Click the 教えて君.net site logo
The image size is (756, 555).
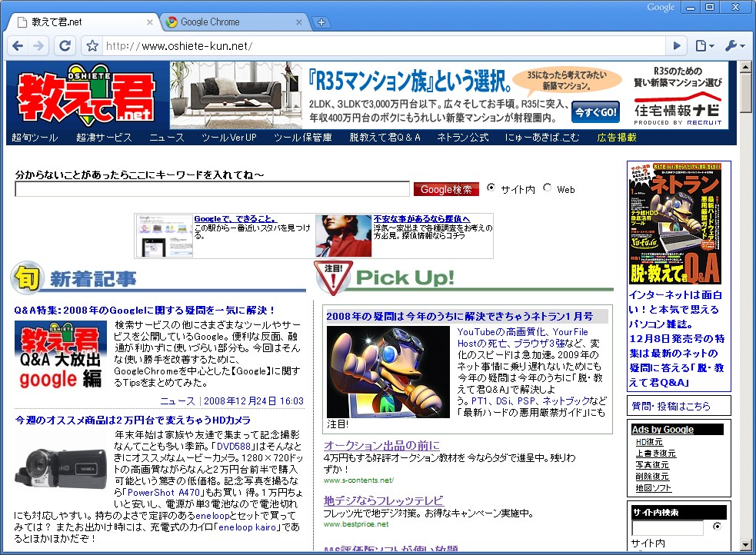86,95
